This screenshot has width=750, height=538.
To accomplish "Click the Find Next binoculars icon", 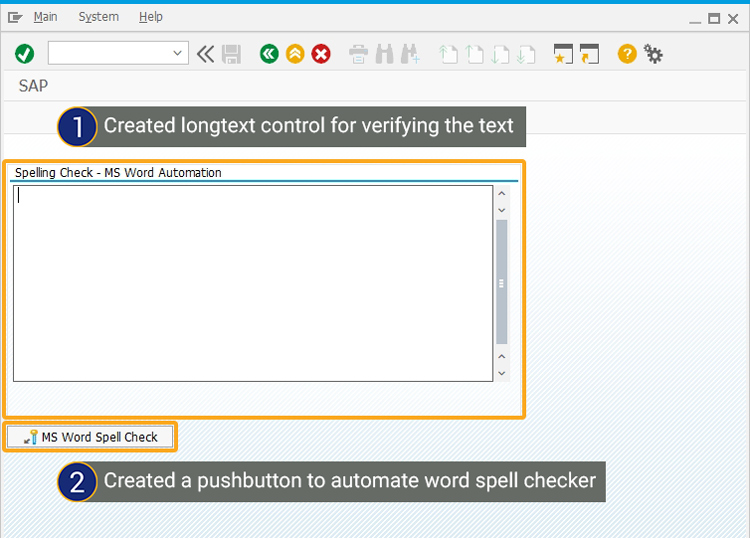I will 410,54.
